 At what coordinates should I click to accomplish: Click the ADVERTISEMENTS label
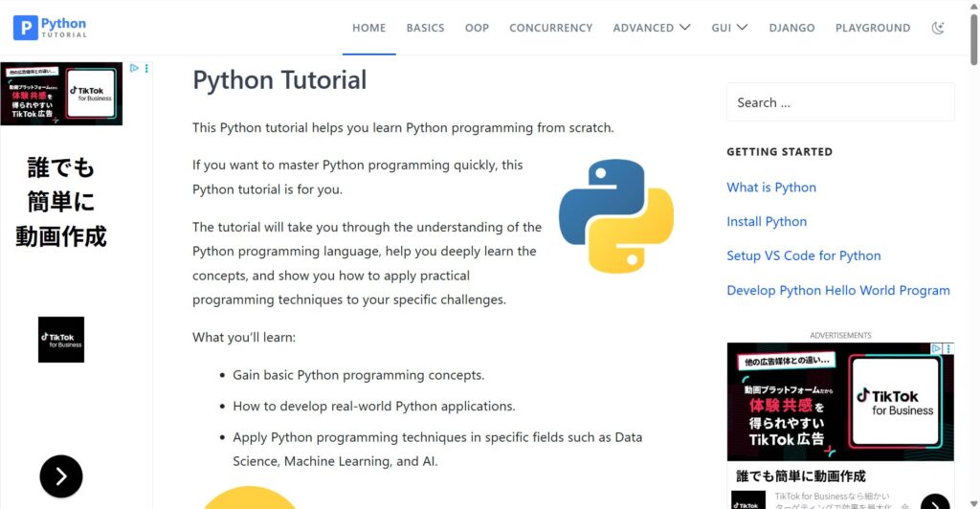pos(840,336)
